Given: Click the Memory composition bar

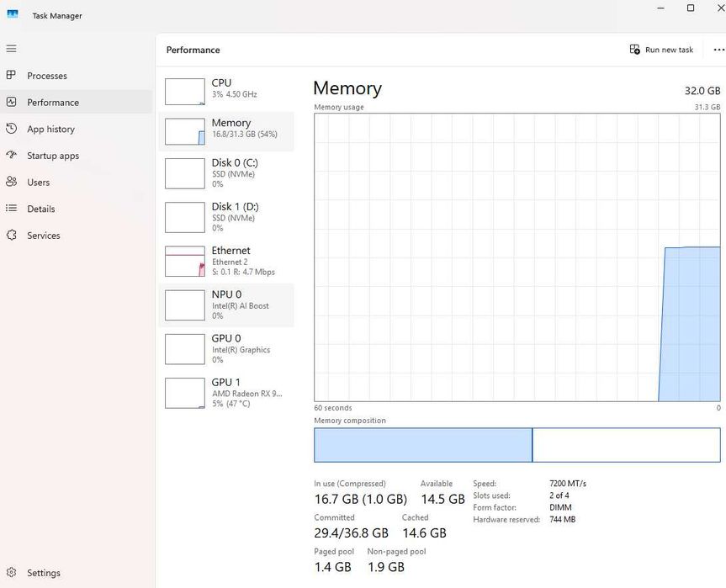Looking at the screenshot, I should click(517, 445).
